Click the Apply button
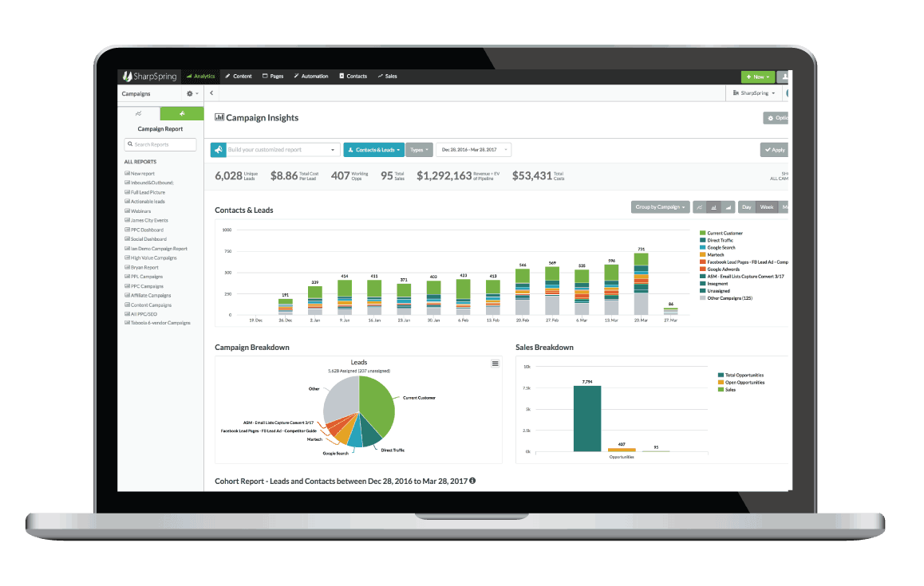The height and width of the screenshot is (586, 924). 773,149
